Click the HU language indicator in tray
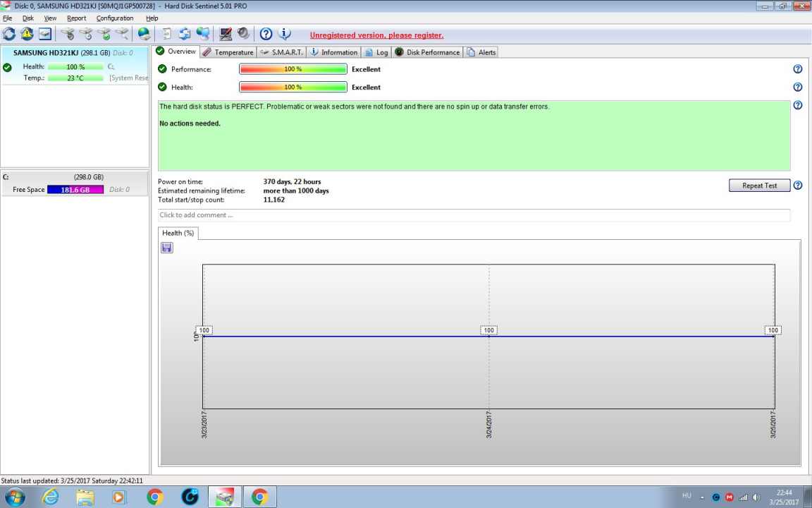The image size is (812, 508). pyautogui.click(x=687, y=496)
